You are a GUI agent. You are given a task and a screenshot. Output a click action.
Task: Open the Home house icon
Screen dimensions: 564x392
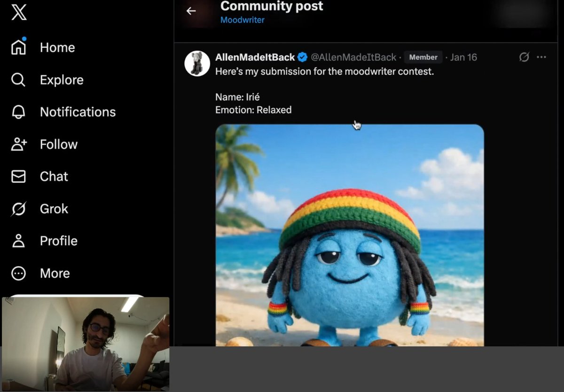click(18, 47)
